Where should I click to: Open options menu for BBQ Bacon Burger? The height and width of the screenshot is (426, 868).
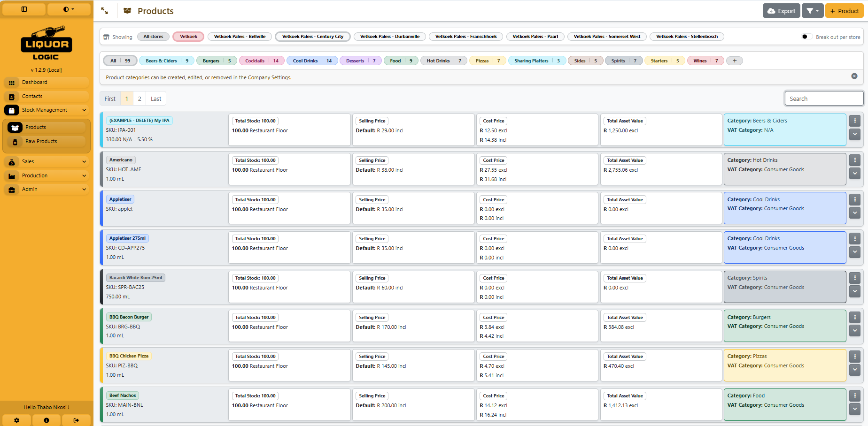(855, 317)
